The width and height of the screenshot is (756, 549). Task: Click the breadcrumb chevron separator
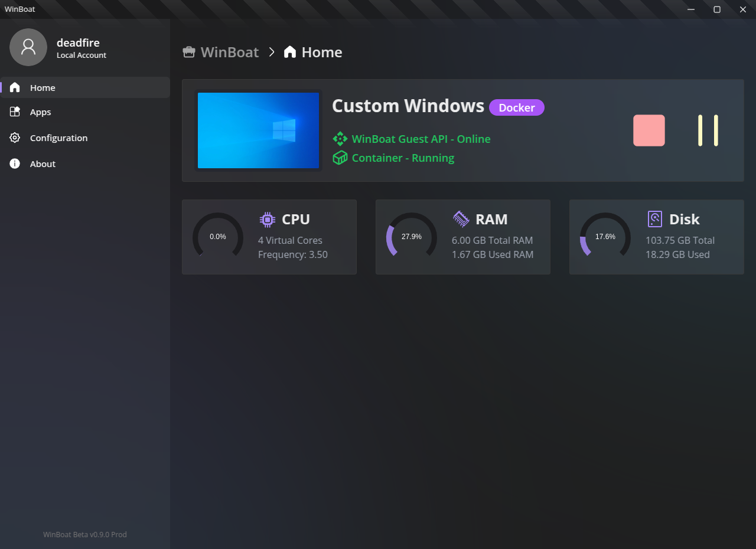272,52
